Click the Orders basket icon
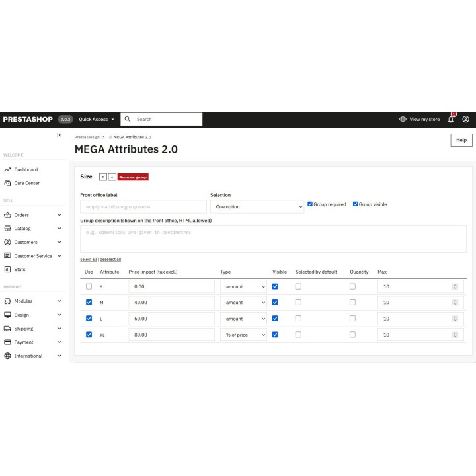This screenshot has width=476, height=476. (7, 215)
